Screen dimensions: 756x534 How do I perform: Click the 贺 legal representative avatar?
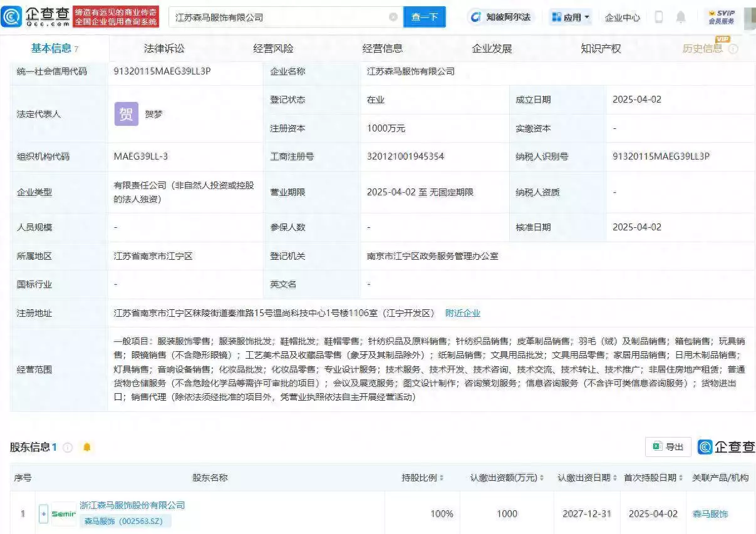click(126, 114)
